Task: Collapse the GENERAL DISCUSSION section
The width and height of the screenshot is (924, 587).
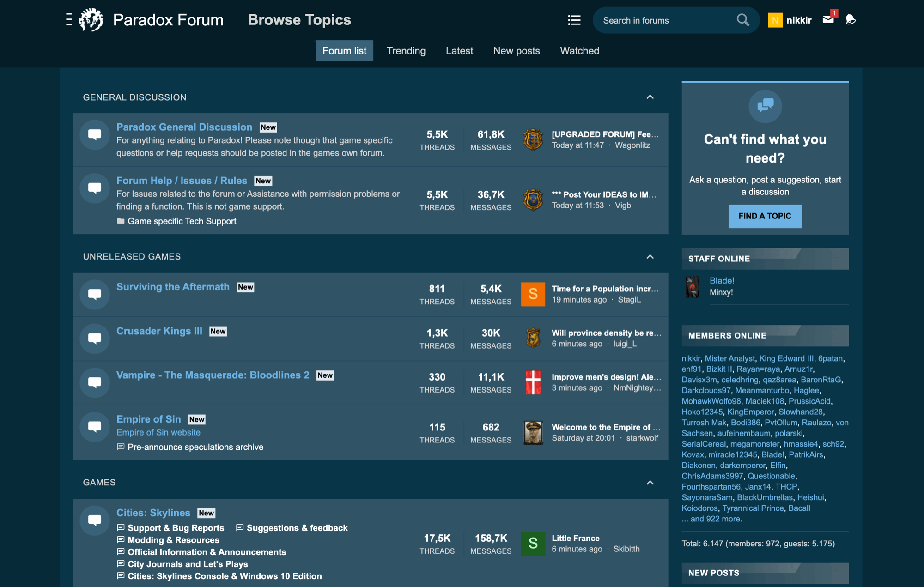Action: pyautogui.click(x=650, y=97)
